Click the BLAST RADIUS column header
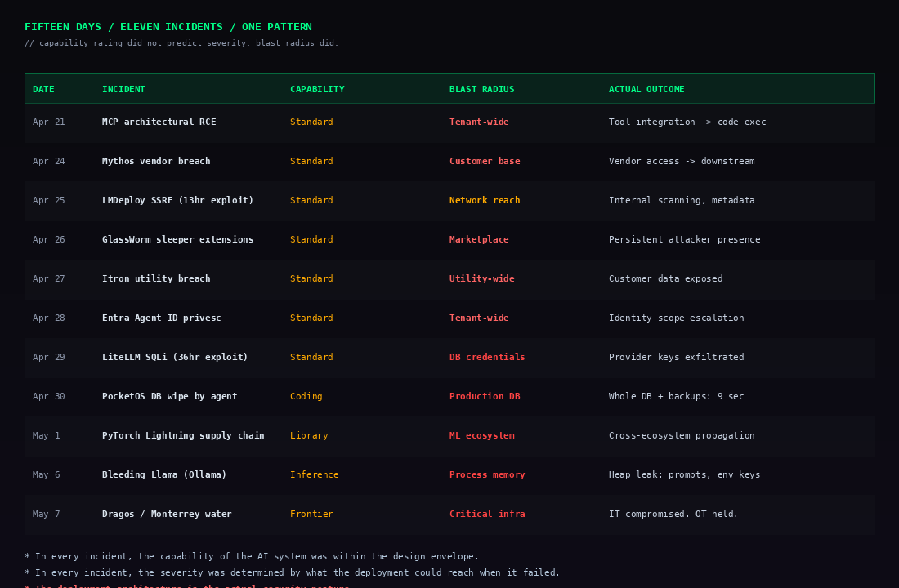 pyautogui.click(x=481, y=89)
